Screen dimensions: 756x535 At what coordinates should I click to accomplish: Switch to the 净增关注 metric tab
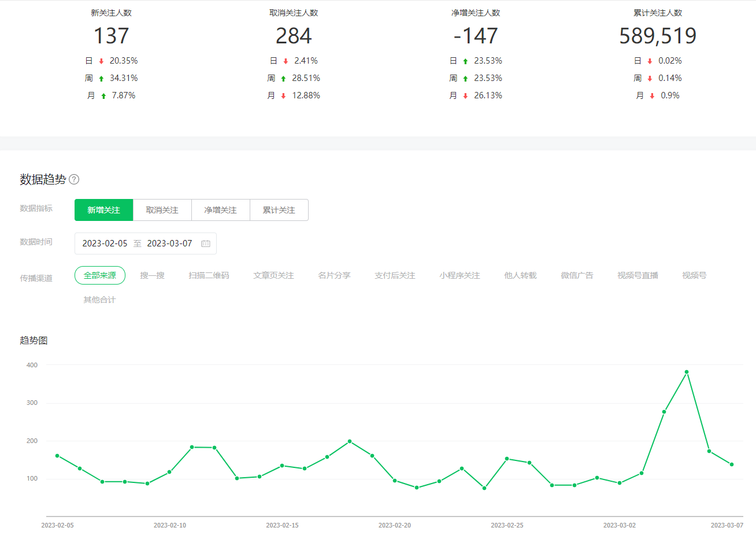[x=221, y=210]
